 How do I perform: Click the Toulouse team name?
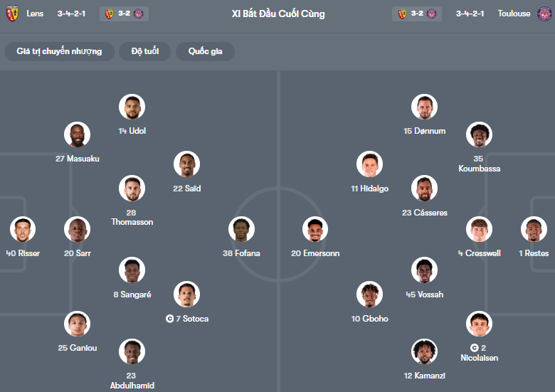tap(514, 14)
